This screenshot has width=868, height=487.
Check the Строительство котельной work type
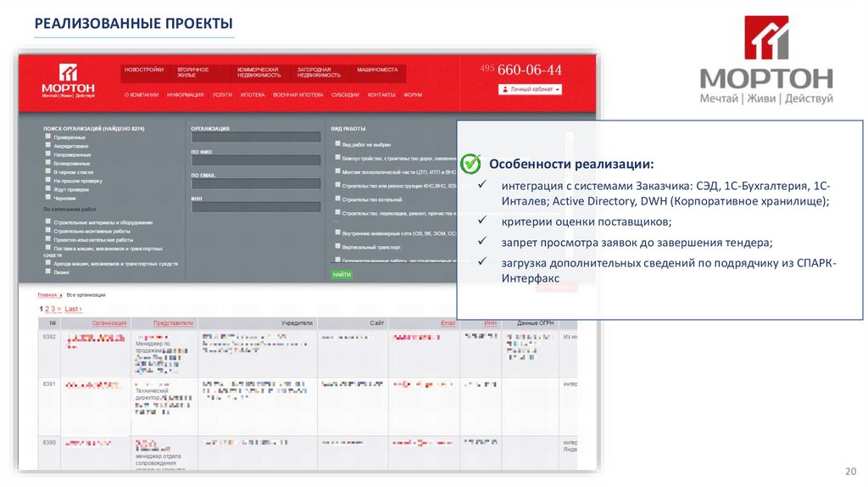pos(337,199)
